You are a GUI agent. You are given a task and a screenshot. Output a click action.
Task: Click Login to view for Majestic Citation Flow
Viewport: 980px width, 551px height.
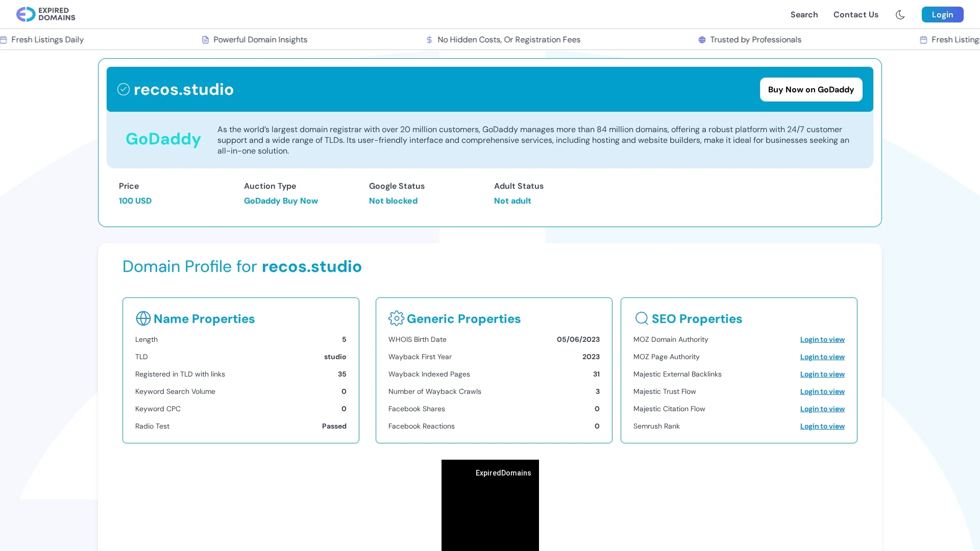[822, 409]
